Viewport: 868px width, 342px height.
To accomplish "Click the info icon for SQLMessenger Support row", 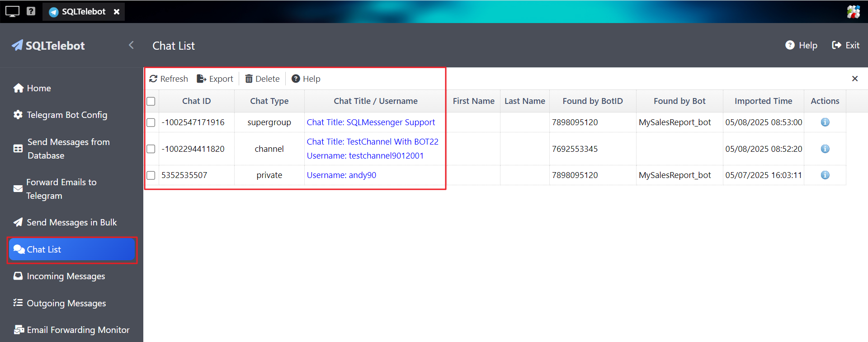I will [x=825, y=122].
